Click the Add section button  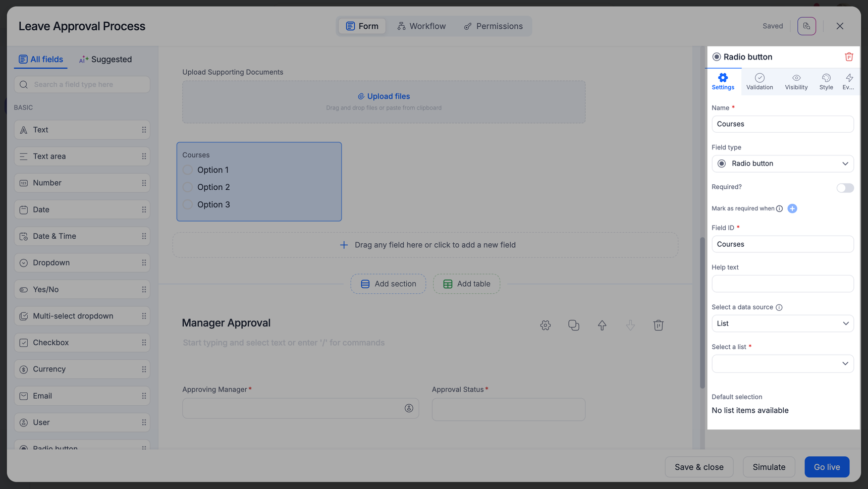[388, 284]
